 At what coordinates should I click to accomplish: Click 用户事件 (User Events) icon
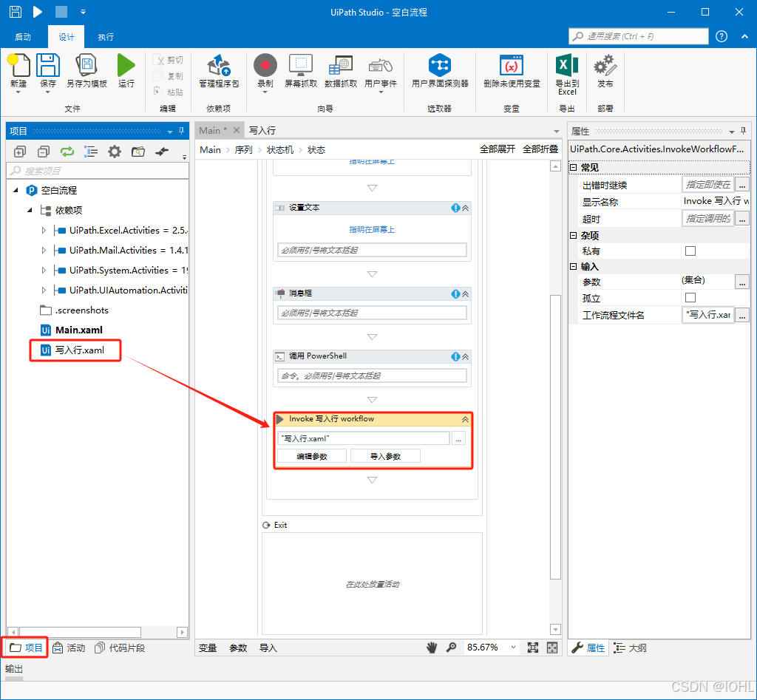click(x=381, y=66)
